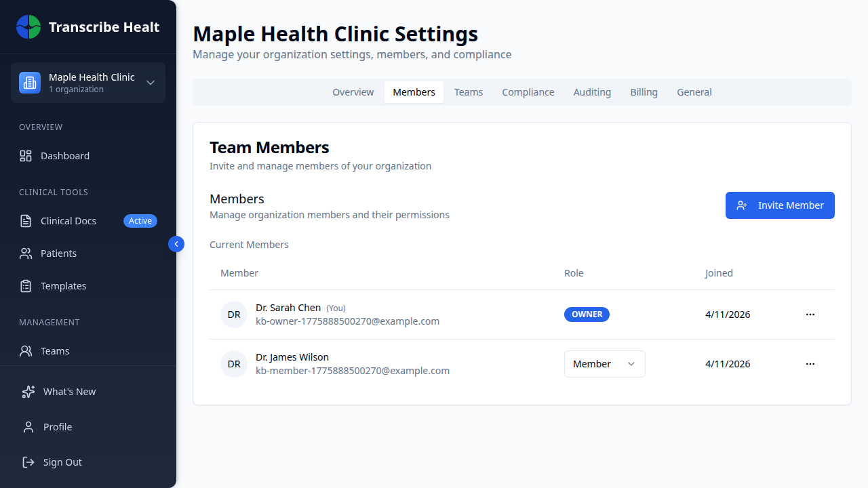Click the OWNER role badge

pyautogui.click(x=587, y=314)
